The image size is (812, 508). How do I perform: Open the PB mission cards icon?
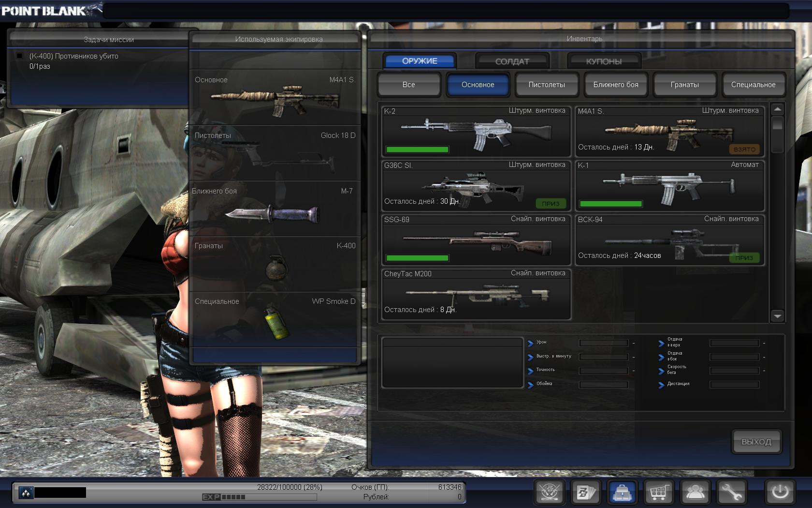pyautogui.click(x=586, y=493)
